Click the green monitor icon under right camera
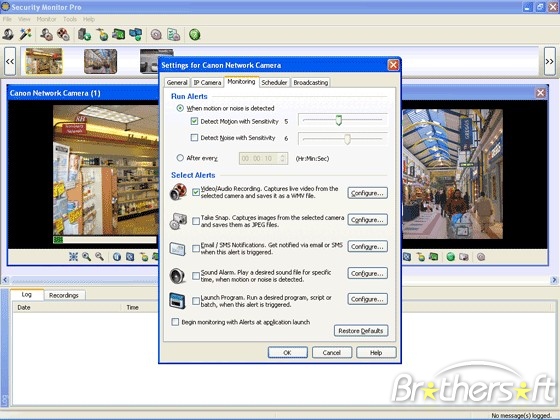 (x=434, y=257)
